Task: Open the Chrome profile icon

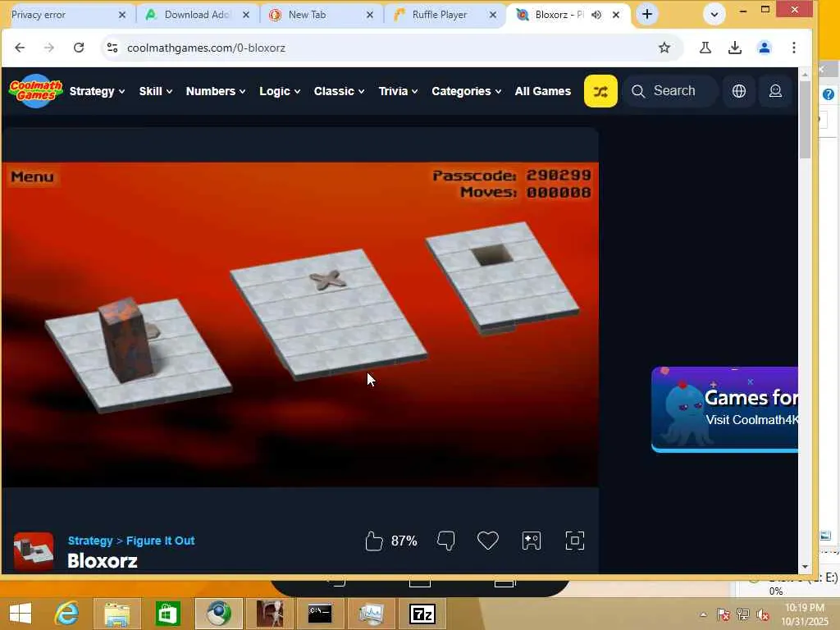Action: (764, 48)
